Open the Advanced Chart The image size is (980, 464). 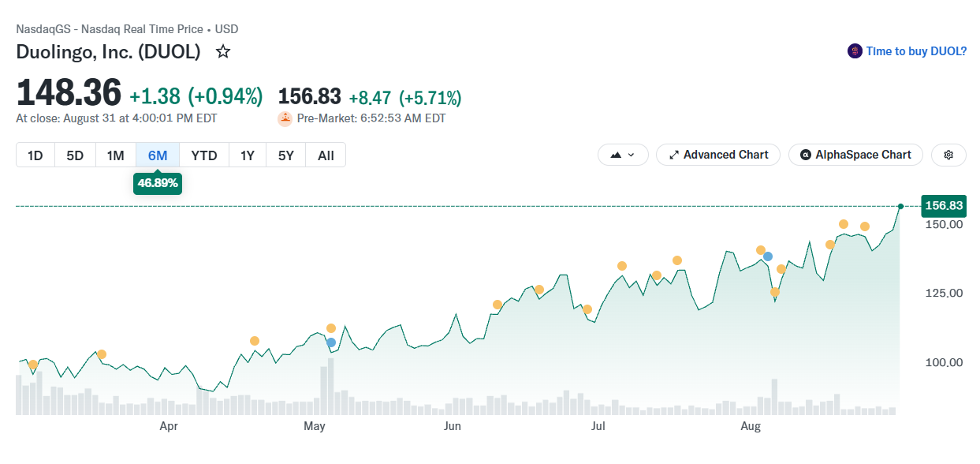pos(718,155)
